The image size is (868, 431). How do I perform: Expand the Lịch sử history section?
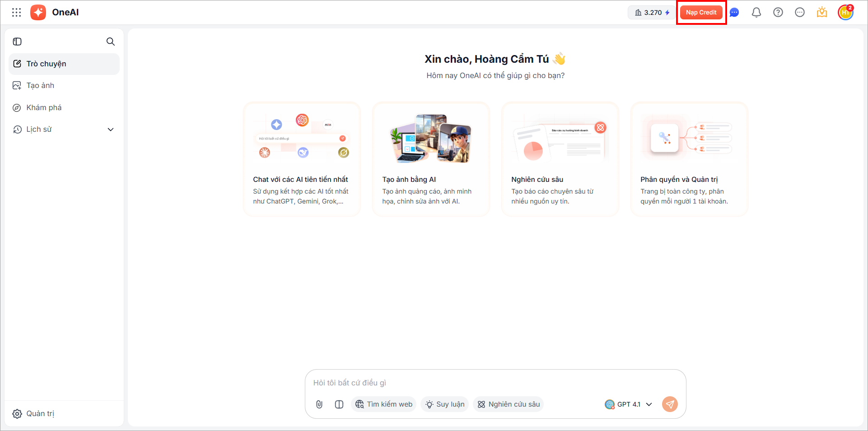click(64, 130)
